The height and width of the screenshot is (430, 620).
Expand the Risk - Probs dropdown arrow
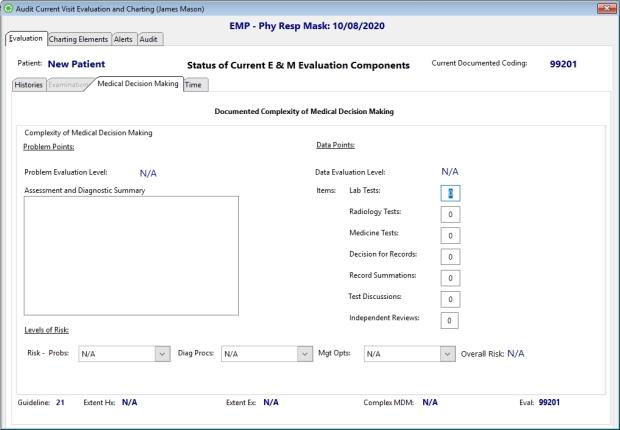(x=163, y=354)
